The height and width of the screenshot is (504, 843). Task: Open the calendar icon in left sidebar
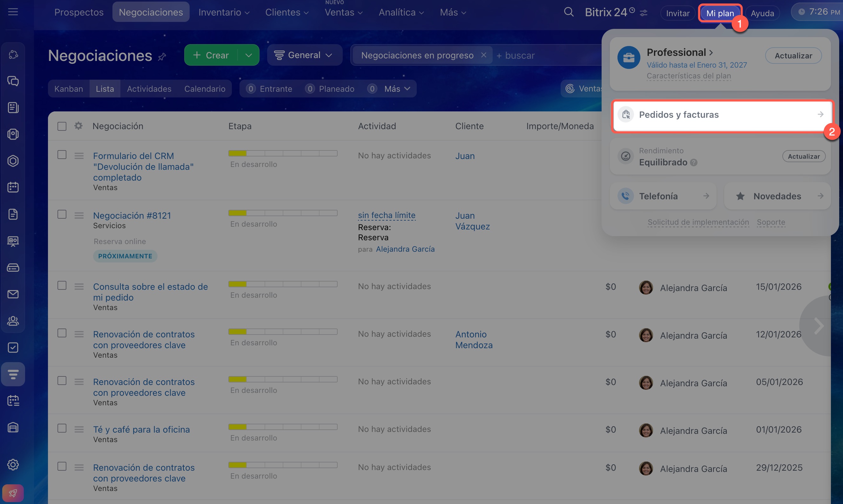[x=13, y=187]
